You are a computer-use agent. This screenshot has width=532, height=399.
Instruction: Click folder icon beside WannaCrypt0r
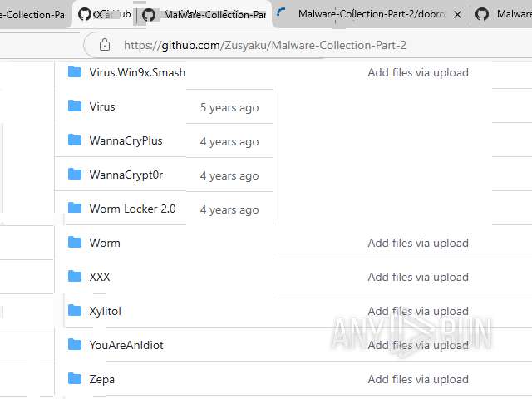pos(75,174)
